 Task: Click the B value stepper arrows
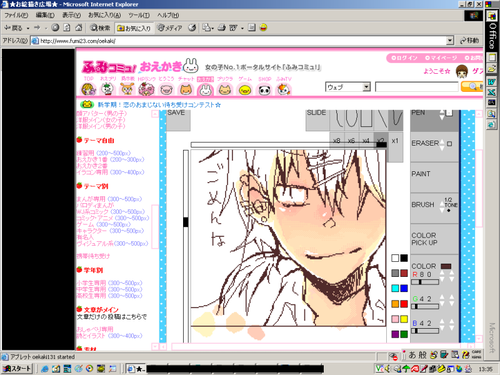click(447, 324)
